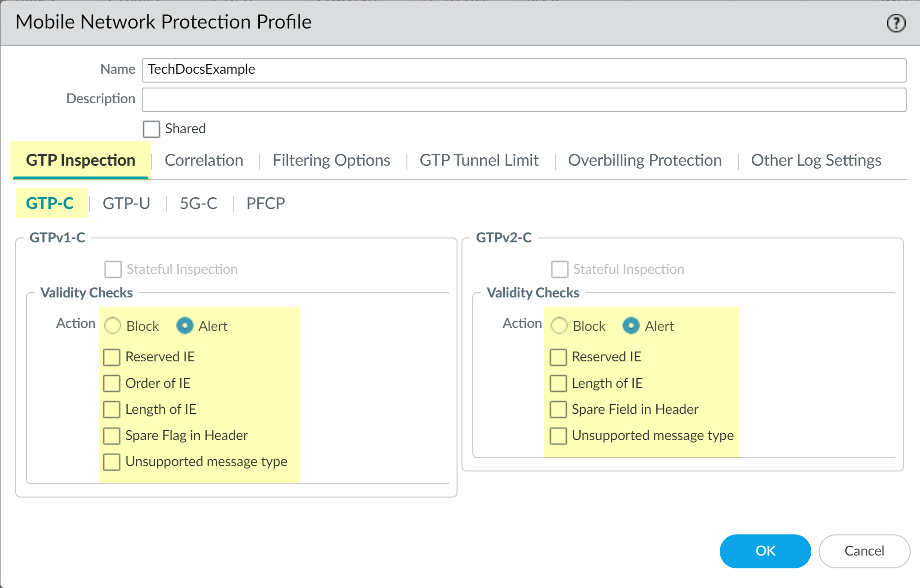Open Overbilling Protection tab
The height and width of the screenshot is (588, 920).
[644, 160]
